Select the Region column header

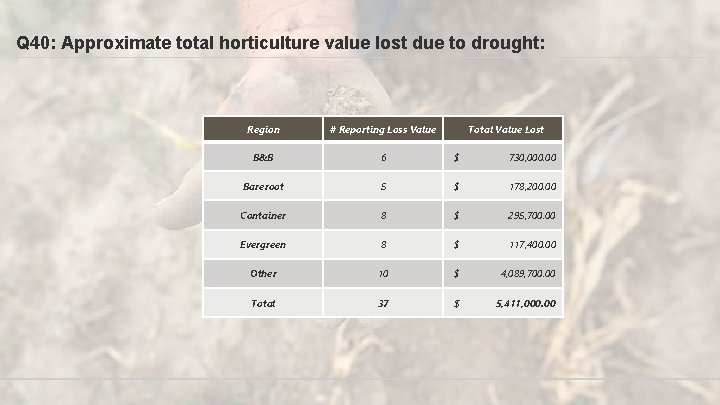(x=263, y=129)
